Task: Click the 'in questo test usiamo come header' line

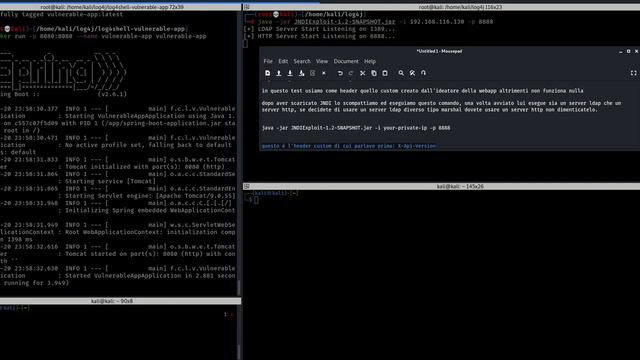Action: (422, 91)
